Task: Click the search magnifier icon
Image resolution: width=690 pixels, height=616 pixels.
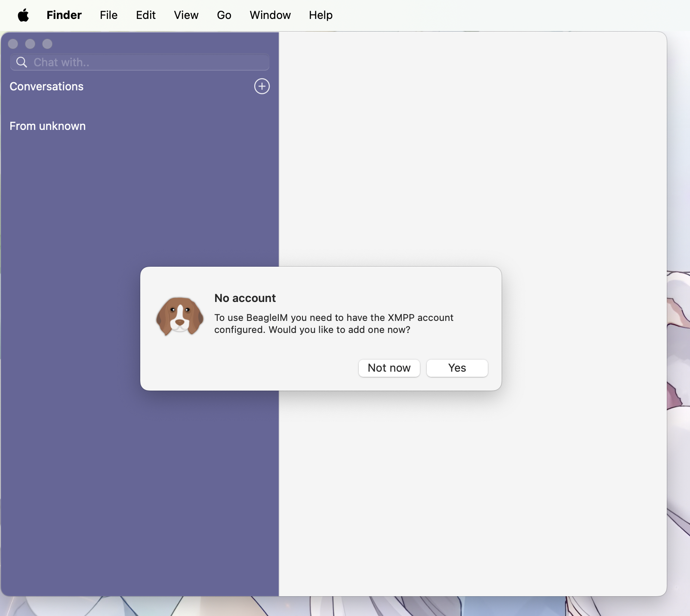Action: click(x=22, y=62)
